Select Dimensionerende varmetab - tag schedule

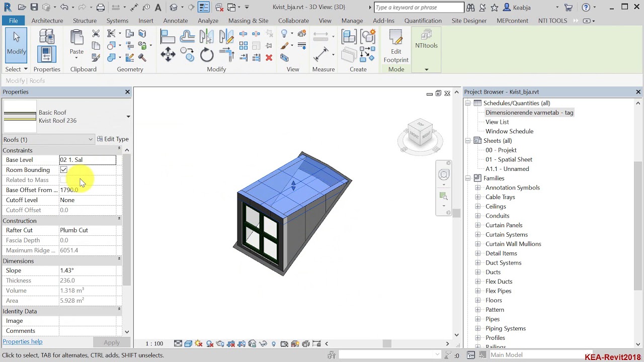click(529, 113)
